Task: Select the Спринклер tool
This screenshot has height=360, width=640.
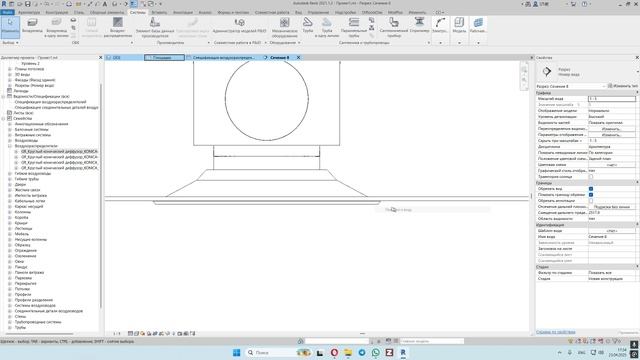Action: (x=419, y=26)
